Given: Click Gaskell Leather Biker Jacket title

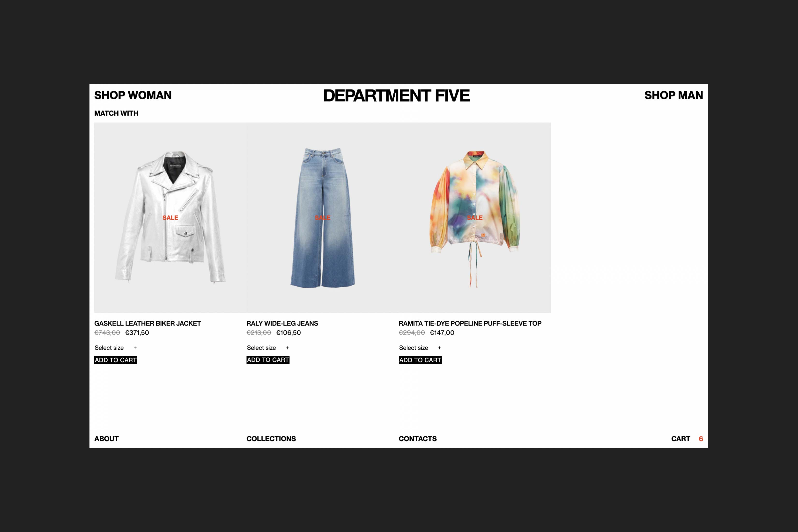Looking at the screenshot, I should (x=148, y=323).
